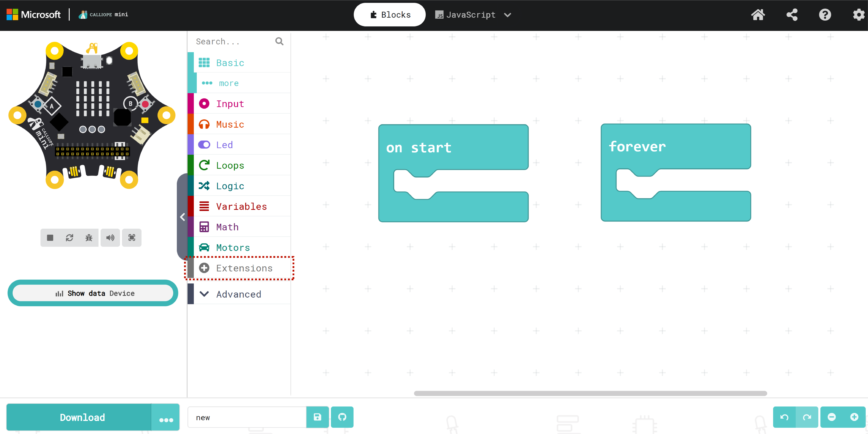Click the horizontal workspace scrollbar
The image size is (868, 434).
pos(590,393)
